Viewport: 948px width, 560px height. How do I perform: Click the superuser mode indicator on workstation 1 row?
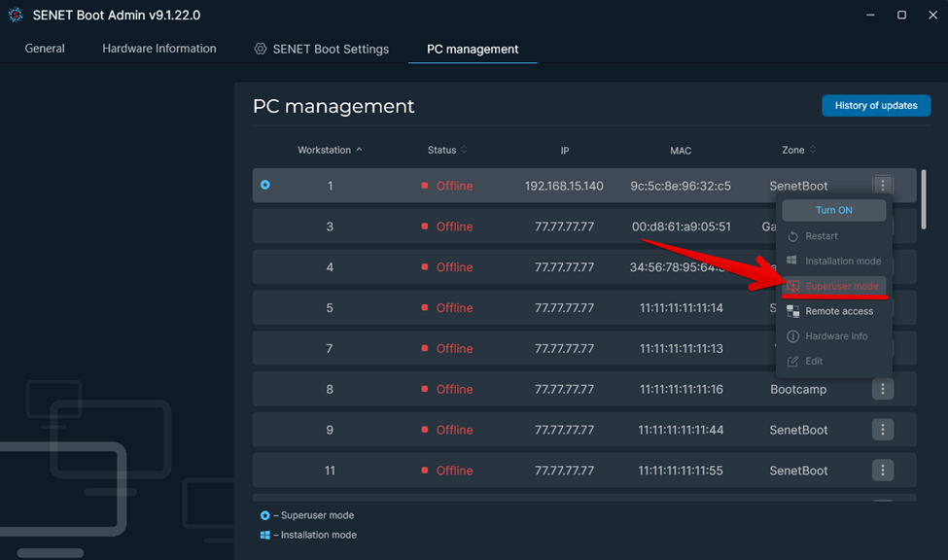(264, 185)
